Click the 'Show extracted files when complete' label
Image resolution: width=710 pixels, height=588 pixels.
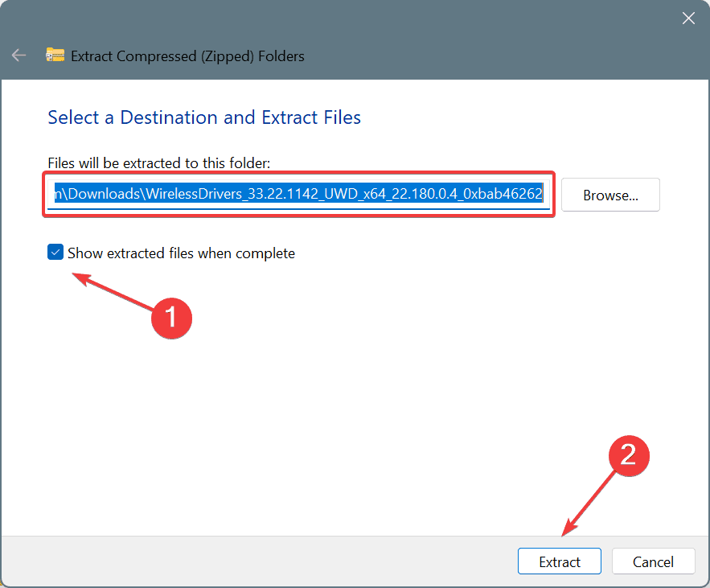coord(181,253)
